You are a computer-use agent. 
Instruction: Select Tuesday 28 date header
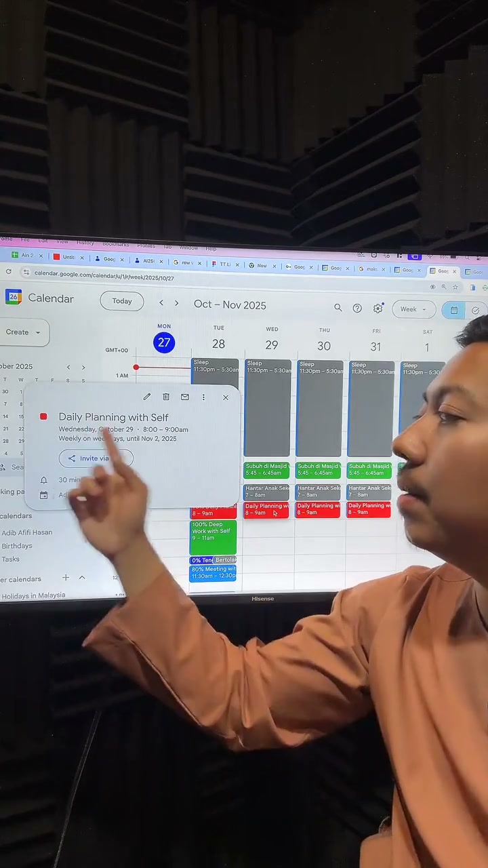point(218,344)
